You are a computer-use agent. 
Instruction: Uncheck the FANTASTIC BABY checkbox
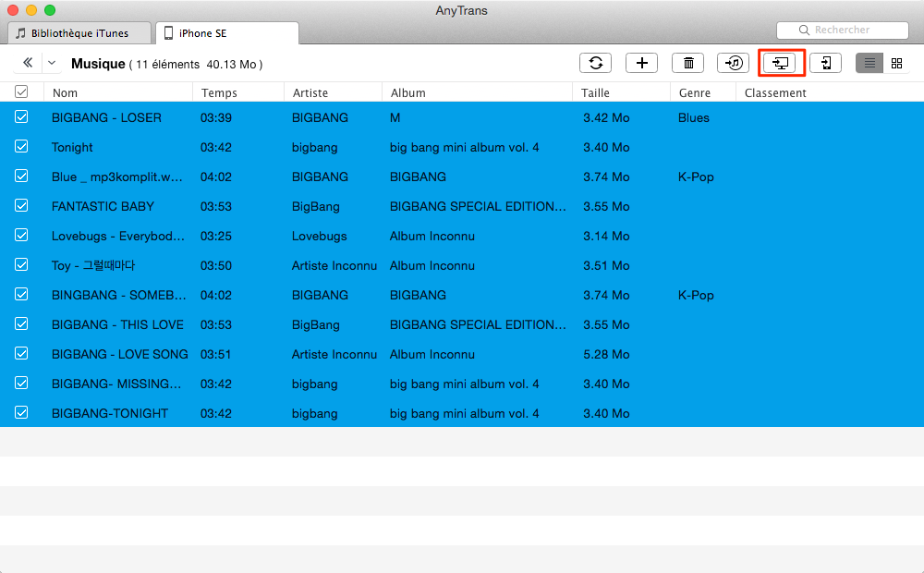21,205
